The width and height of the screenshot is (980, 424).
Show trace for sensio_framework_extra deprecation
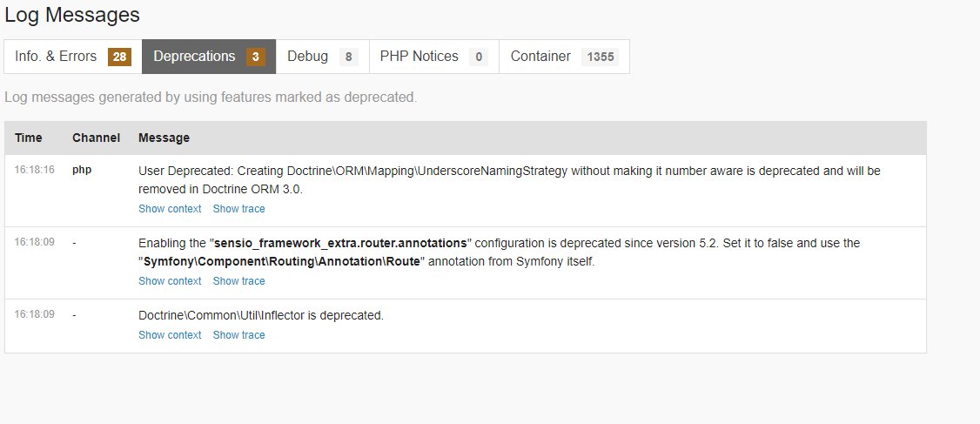(x=238, y=281)
